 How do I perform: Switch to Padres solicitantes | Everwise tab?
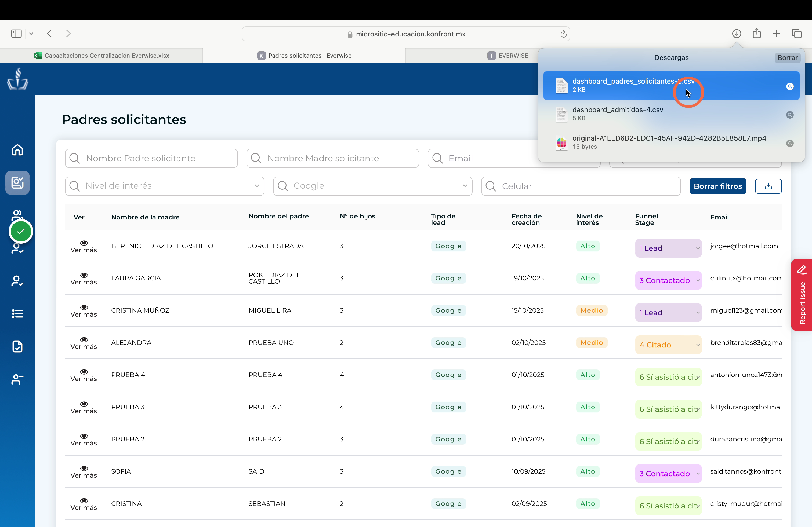(304, 56)
